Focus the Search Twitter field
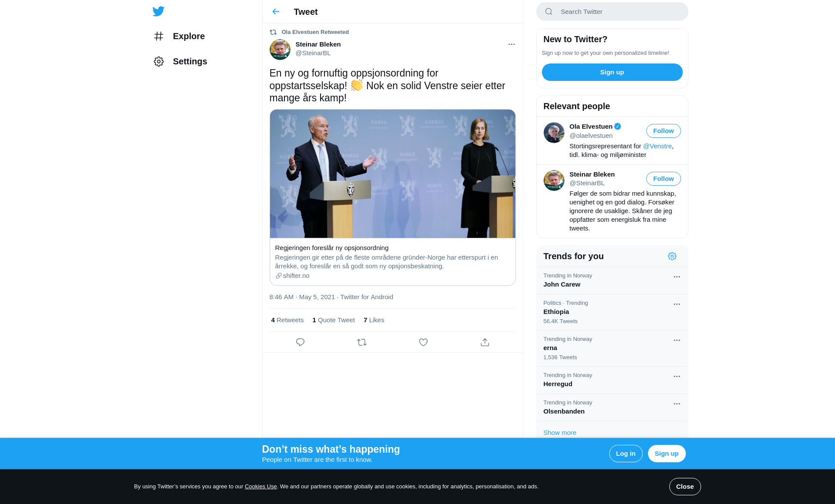Viewport: 835px width, 504px height. (x=612, y=12)
